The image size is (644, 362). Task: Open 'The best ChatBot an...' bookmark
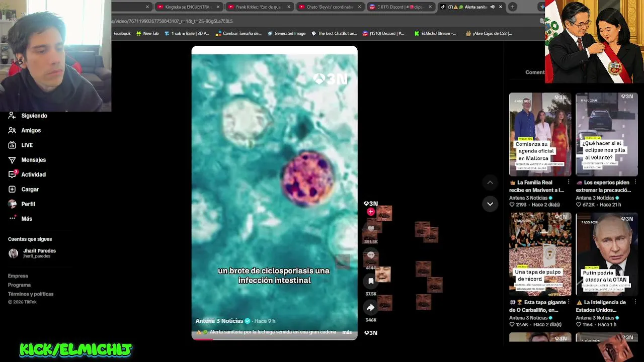(334, 34)
